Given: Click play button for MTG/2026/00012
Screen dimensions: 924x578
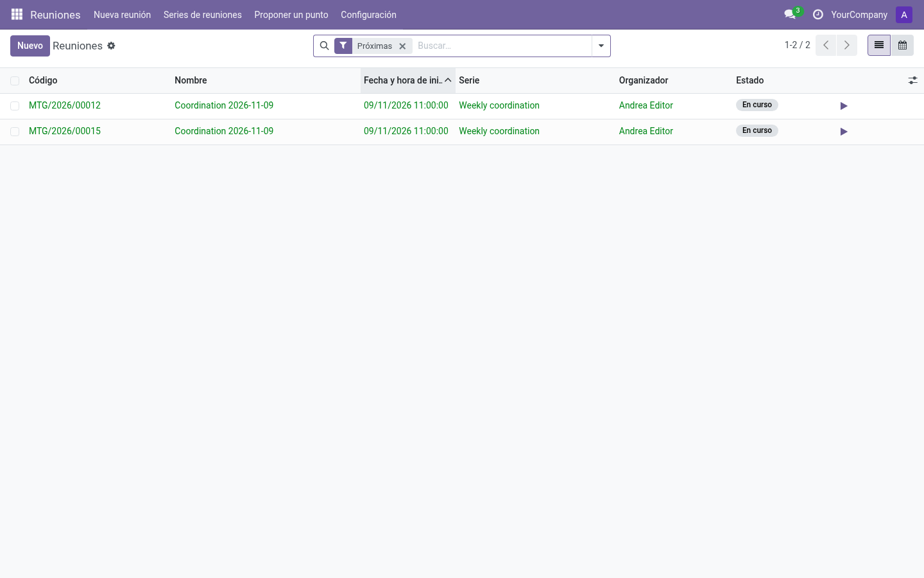Looking at the screenshot, I should (844, 106).
